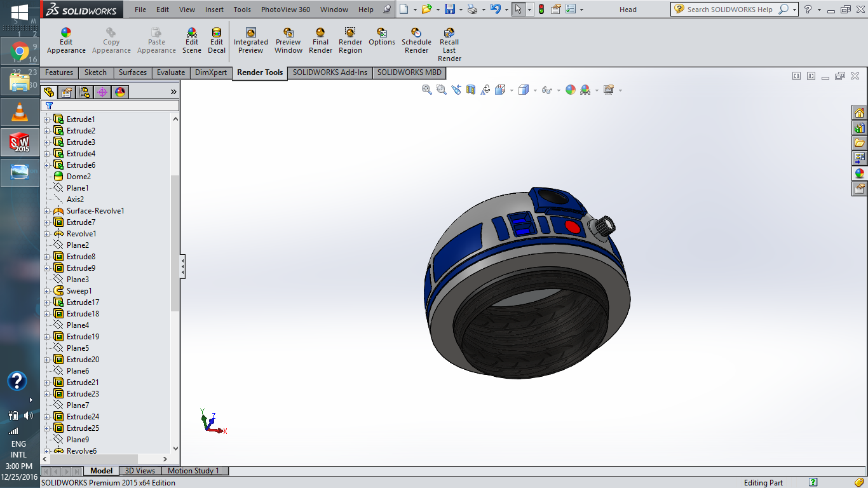Click Hide/Show Items glasses icon
Screen dimensions: 868x488
(547, 90)
